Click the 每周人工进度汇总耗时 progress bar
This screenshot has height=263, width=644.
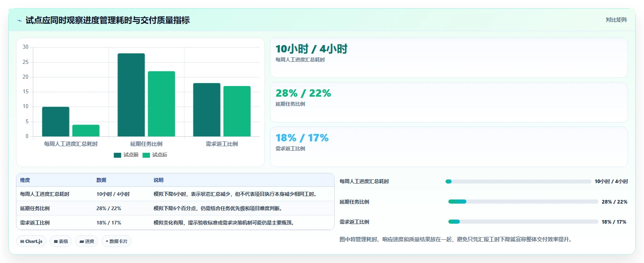[x=518, y=181]
